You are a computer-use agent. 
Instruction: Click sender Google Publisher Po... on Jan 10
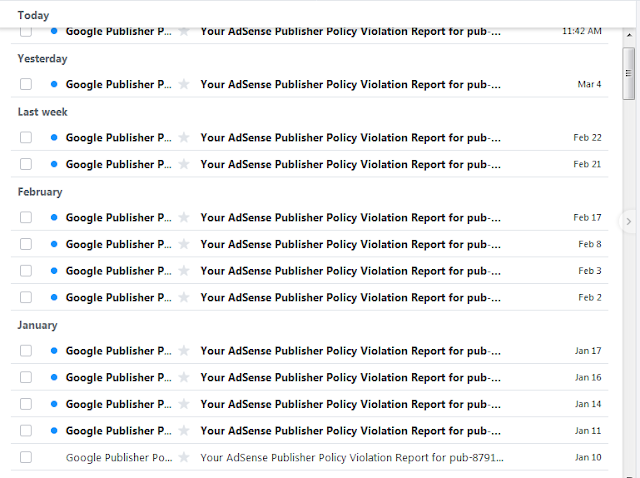tap(119, 458)
